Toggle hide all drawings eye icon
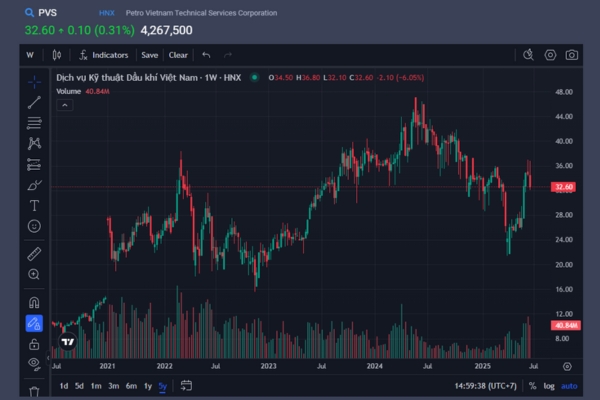Viewport: 600px width, 400px height. point(34,364)
